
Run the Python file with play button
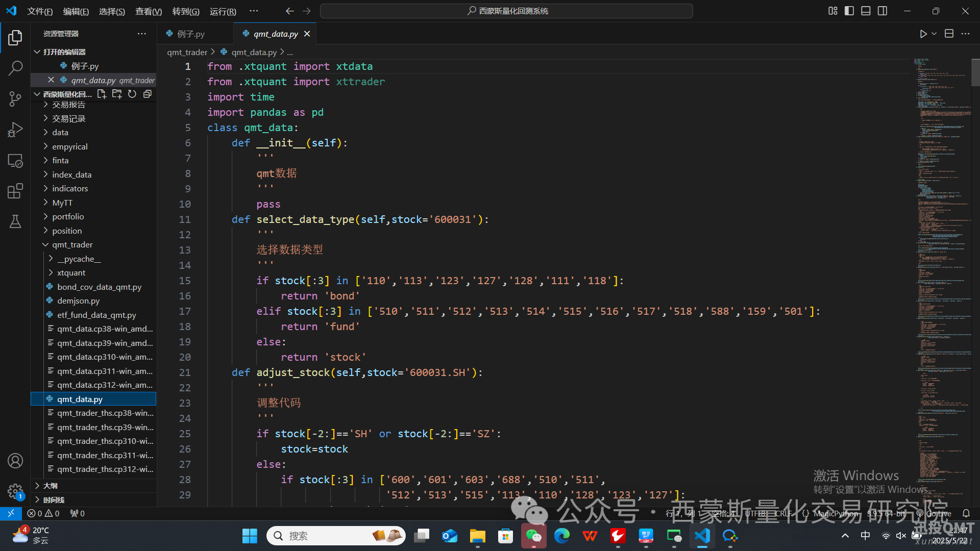coord(923,34)
